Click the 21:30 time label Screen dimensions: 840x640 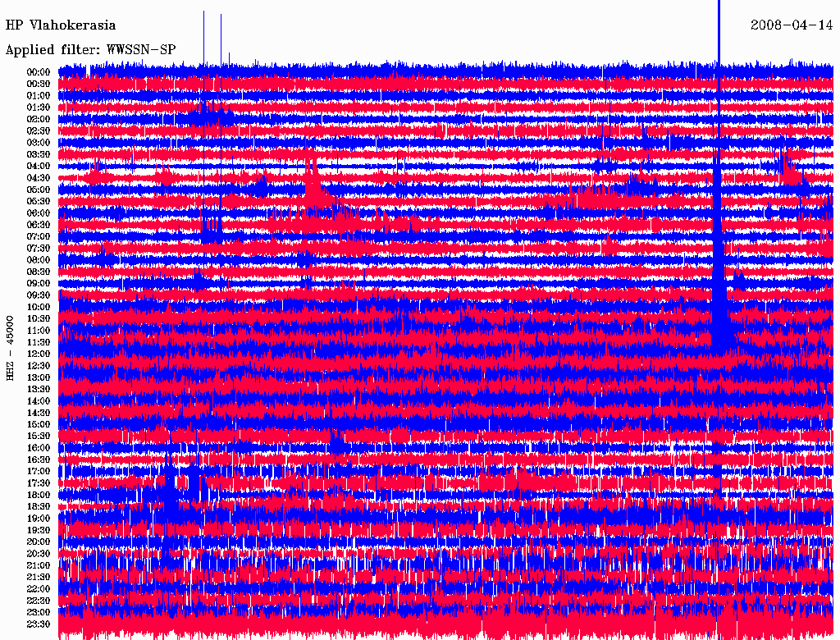point(39,578)
